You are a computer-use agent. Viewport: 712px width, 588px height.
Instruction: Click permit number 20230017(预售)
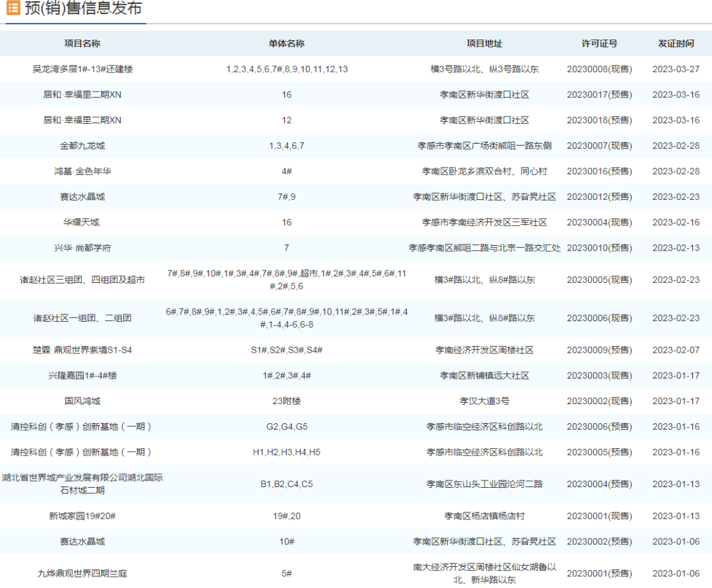point(599,95)
